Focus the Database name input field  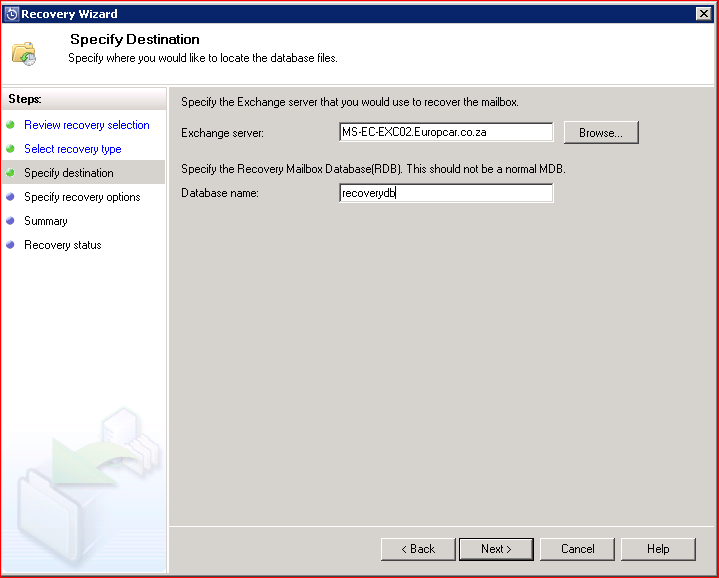pyautogui.click(x=446, y=193)
